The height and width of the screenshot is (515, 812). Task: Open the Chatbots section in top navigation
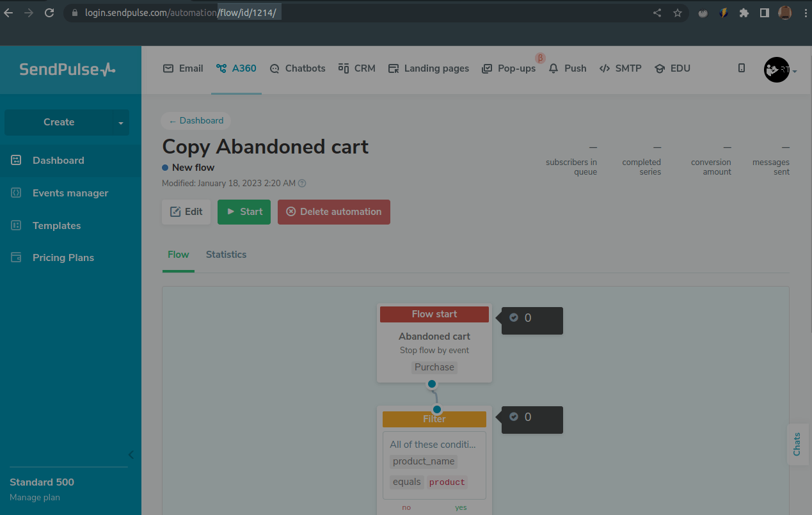(298, 68)
